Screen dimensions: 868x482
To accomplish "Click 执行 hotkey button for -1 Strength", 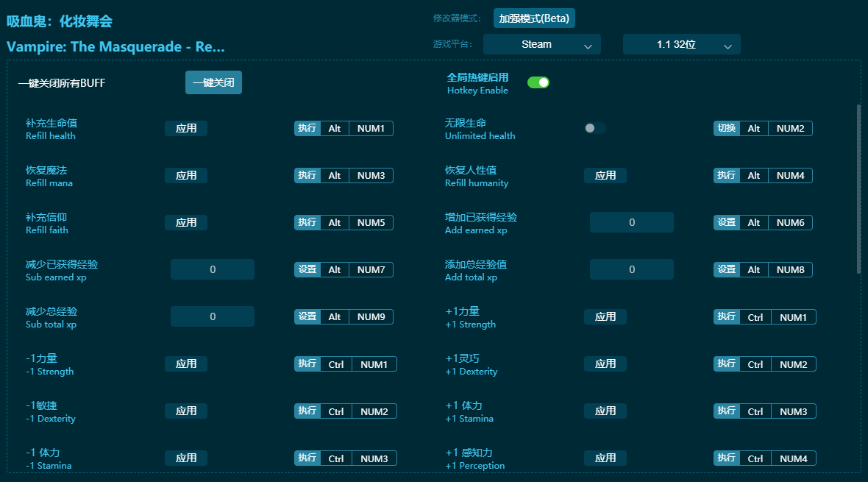I will (307, 364).
